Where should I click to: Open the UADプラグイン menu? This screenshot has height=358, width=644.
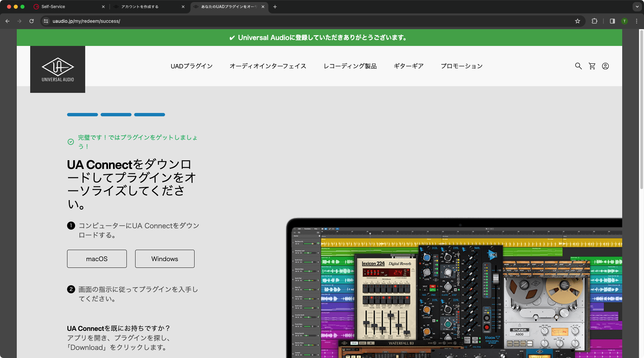coord(192,66)
